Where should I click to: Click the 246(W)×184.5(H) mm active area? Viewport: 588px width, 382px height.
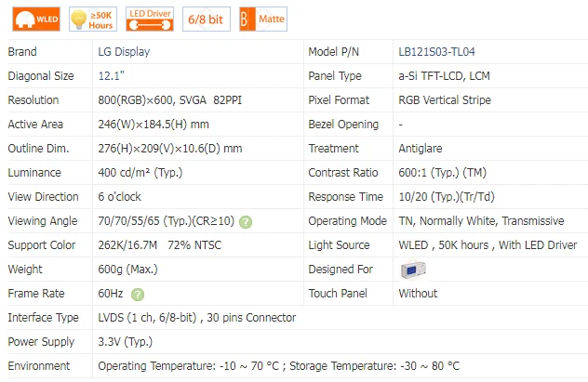154,125
